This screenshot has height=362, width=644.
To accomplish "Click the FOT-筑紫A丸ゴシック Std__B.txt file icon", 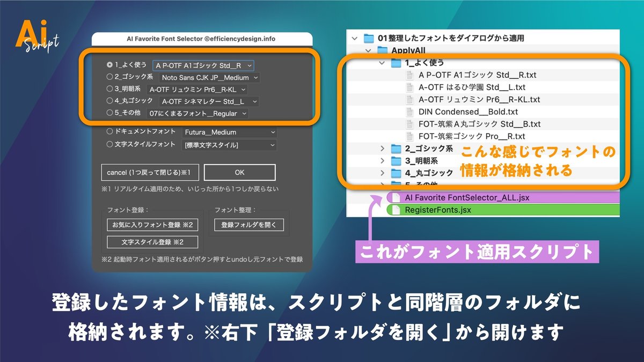I will point(410,124).
